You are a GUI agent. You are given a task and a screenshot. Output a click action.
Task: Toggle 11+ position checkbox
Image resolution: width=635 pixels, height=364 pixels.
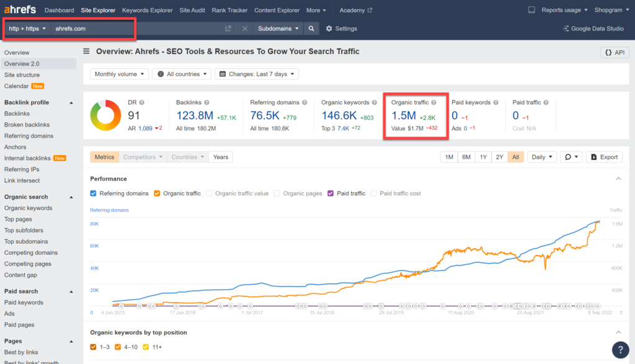146,347
